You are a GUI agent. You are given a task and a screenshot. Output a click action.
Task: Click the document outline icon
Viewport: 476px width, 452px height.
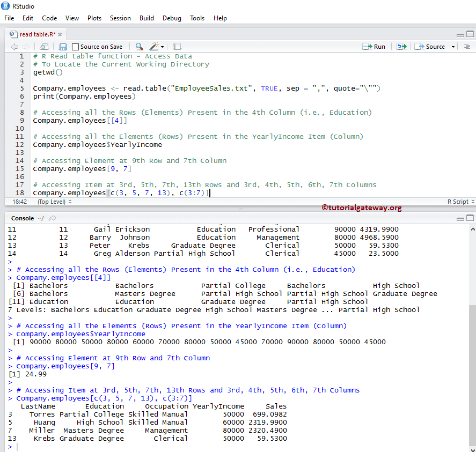tap(466, 47)
